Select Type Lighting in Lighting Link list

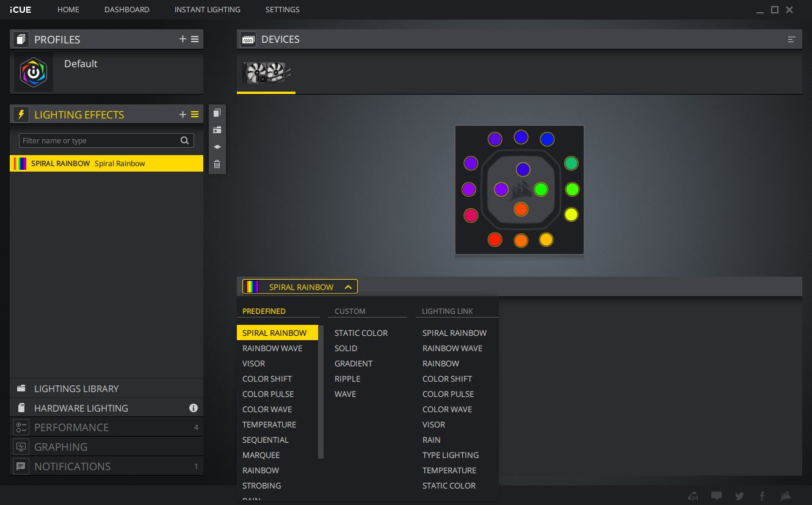coord(451,455)
